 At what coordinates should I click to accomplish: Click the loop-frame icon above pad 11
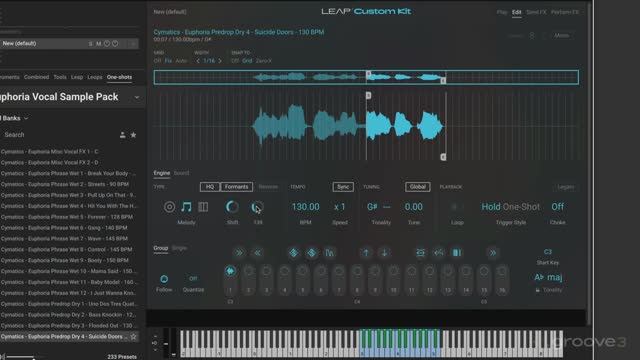point(420,253)
